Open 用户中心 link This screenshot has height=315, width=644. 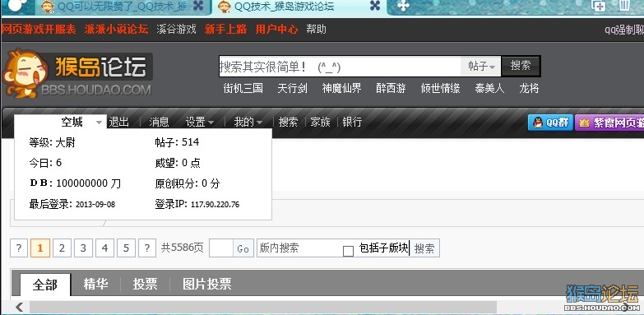(276, 29)
